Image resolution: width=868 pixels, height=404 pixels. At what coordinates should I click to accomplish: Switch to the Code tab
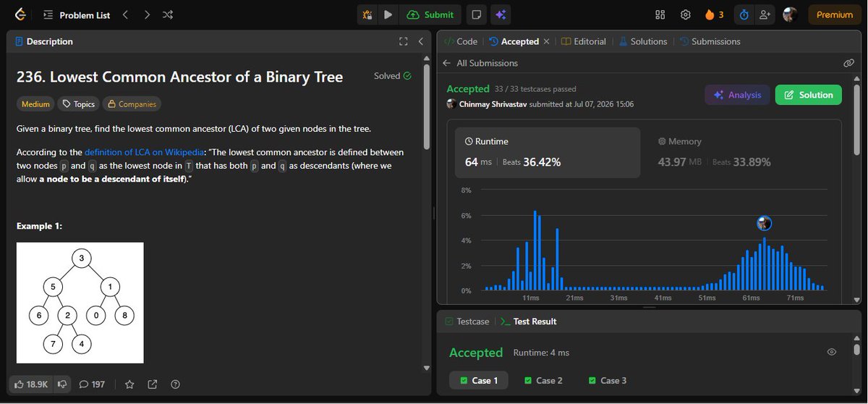click(460, 42)
